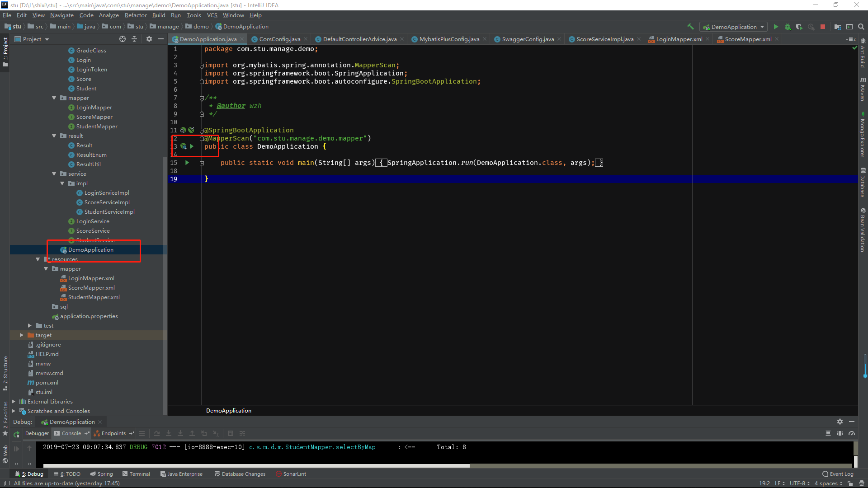
Task: Rerun DemoApplication in the Debug panel
Action: (16, 434)
